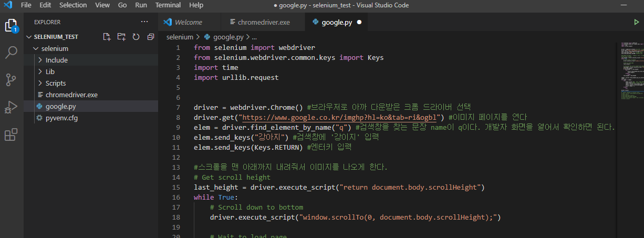Expand the Lib folder
The height and width of the screenshot is (238, 644).
pos(40,71)
